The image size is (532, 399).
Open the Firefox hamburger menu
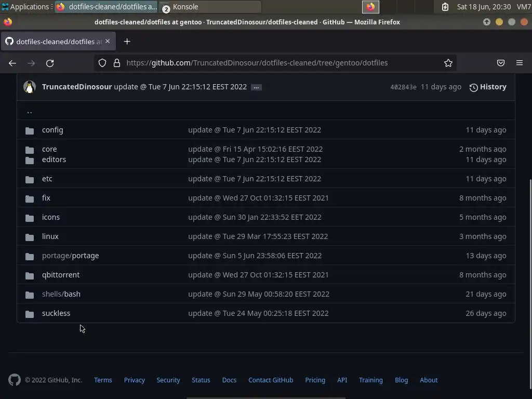click(x=520, y=63)
